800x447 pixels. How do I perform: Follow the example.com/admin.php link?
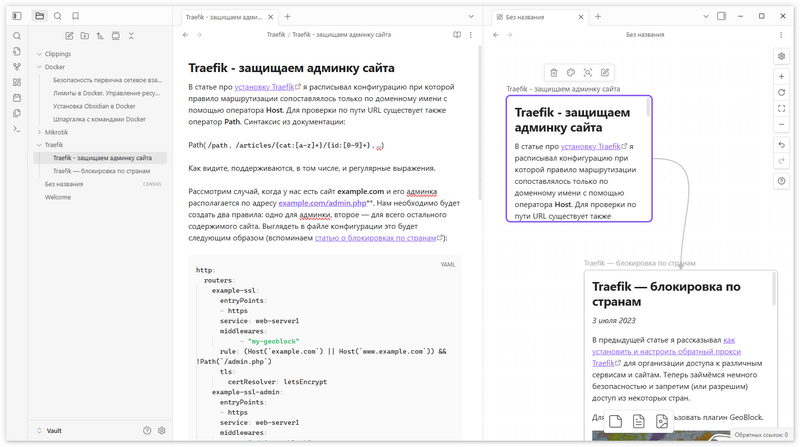pos(322,203)
